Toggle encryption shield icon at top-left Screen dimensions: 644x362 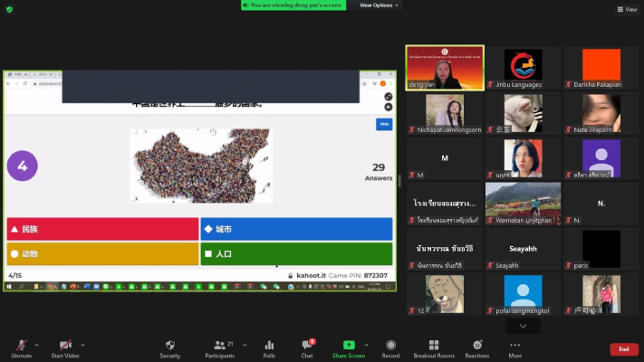[10, 9]
